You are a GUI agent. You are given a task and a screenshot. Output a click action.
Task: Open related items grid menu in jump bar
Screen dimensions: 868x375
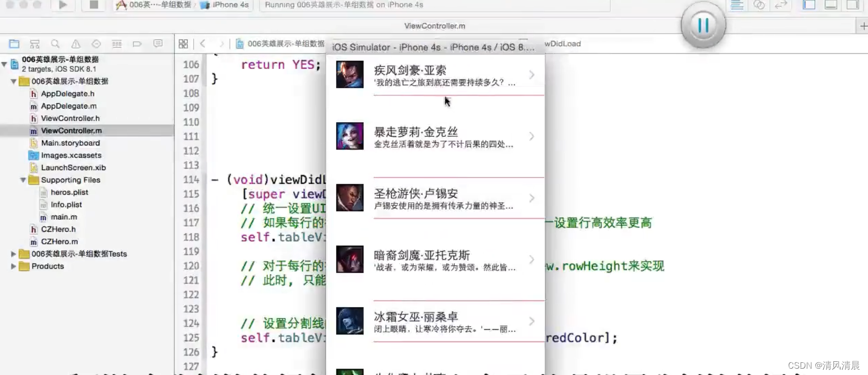pos(183,44)
